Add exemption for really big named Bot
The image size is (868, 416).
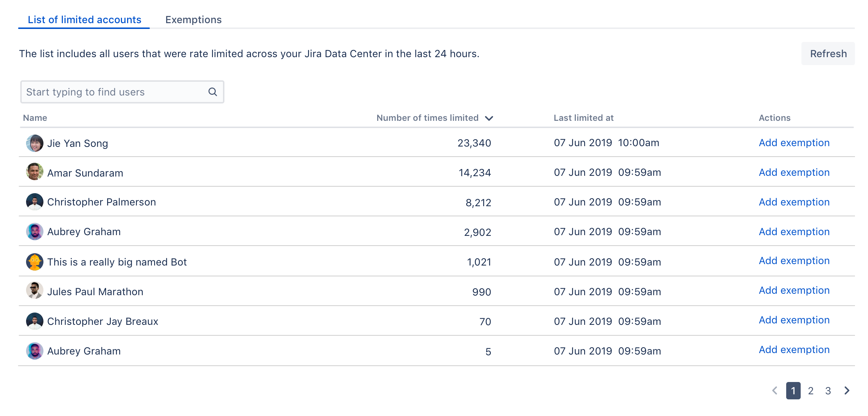[x=794, y=261]
